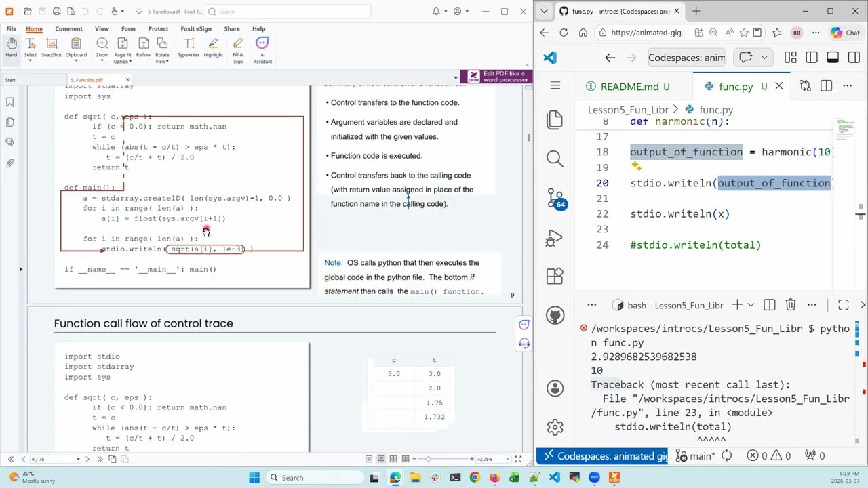Open Accounts icon in VS Code activity bar
This screenshot has height=488, width=868.
[555, 388]
